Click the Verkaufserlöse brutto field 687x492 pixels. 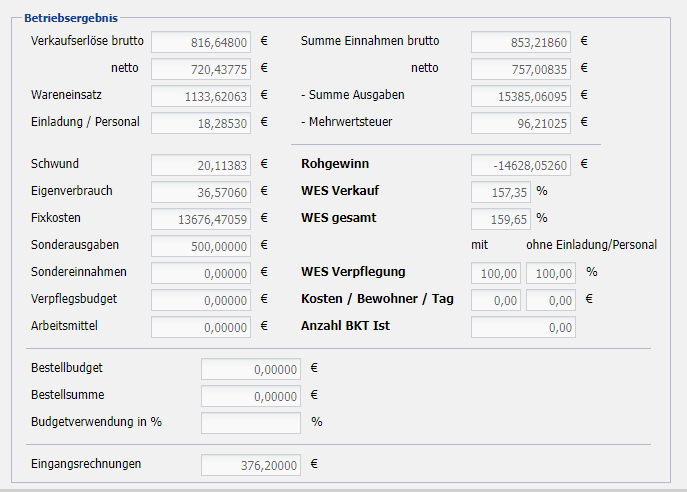[200, 42]
